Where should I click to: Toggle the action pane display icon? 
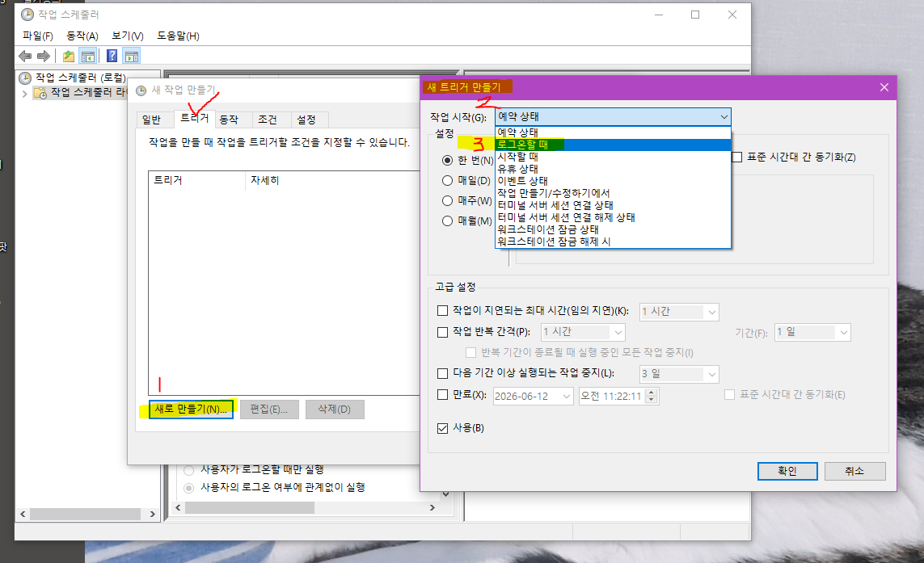pos(132,56)
